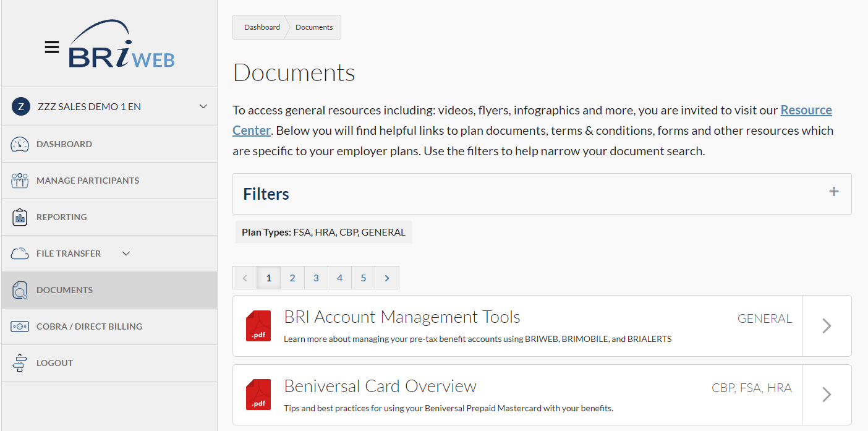
Task: Open the hamburger menu above the logo
Action: 52,46
